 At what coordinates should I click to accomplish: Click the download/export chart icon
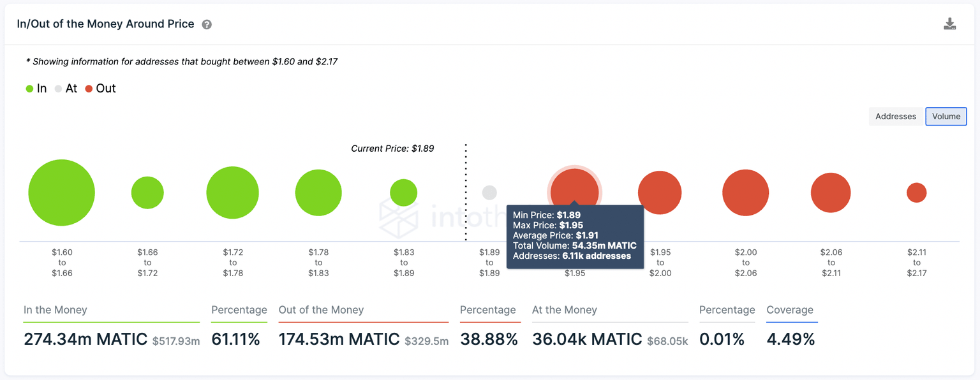tap(950, 23)
